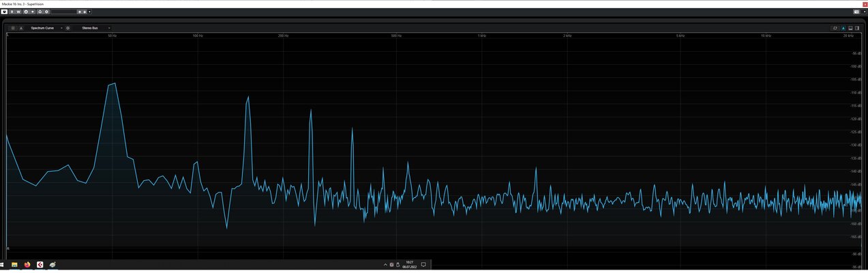The width and height of the screenshot is (868, 273).
Task: Open the preset management dropdown arrow
Action: click(89, 12)
